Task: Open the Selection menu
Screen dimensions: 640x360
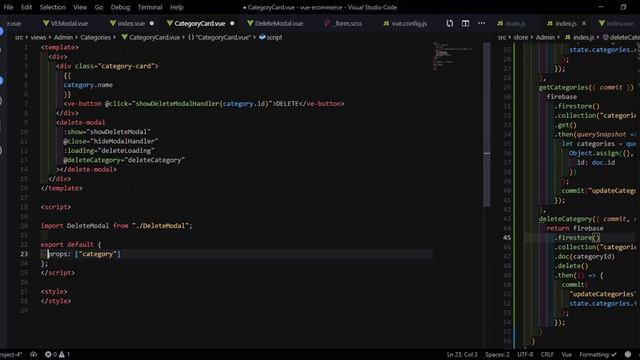Action: click(52, 7)
